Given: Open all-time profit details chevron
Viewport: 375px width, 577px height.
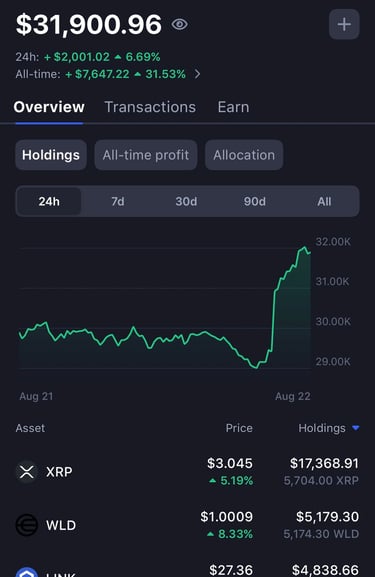Looking at the screenshot, I should (198, 74).
